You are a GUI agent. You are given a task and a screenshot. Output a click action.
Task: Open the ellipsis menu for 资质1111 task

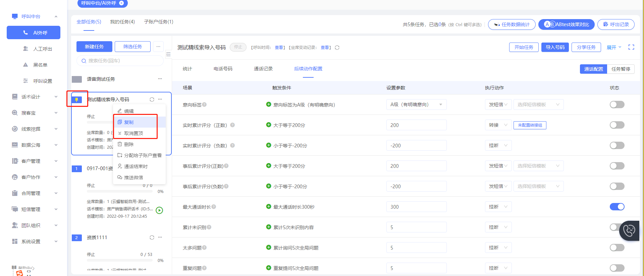pos(160,237)
